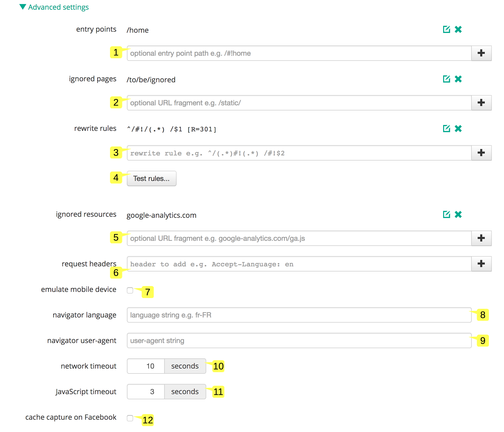
Task: Add a new rewrite rule with plus
Action: pos(481,153)
